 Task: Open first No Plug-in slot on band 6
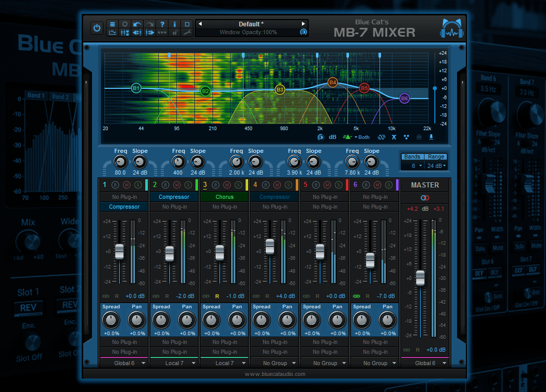pos(375,197)
